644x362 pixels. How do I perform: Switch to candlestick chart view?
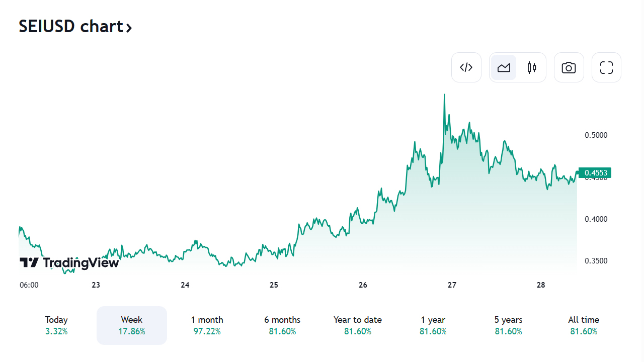coord(532,67)
